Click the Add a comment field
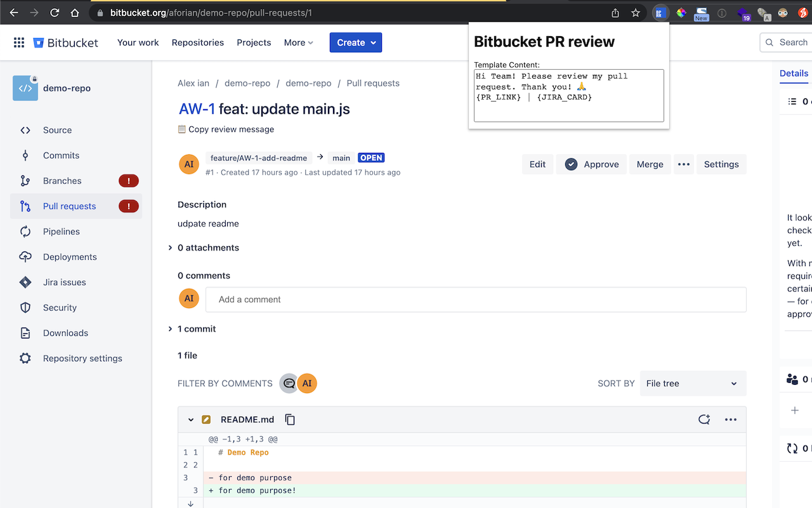Image resolution: width=812 pixels, height=508 pixels. pos(476,300)
